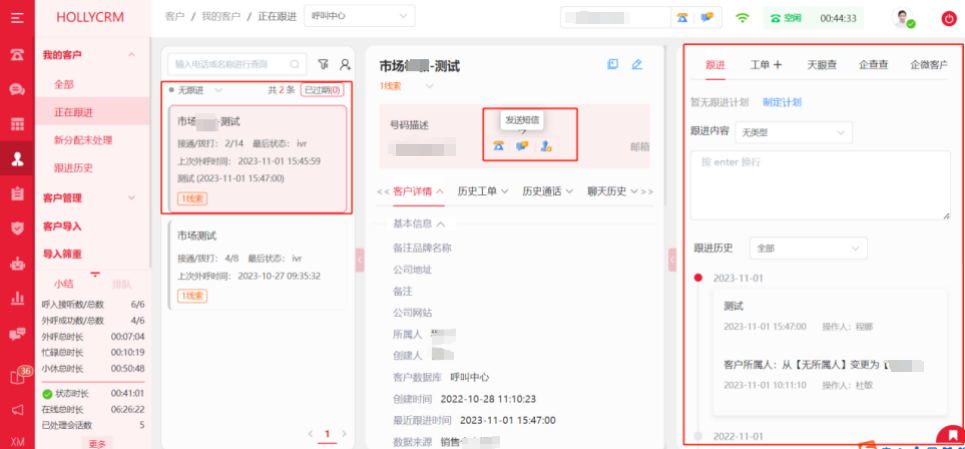Open the chat bubbles module in the left sidebar
This screenshot has width=965, height=449.
tap(17, 90)
